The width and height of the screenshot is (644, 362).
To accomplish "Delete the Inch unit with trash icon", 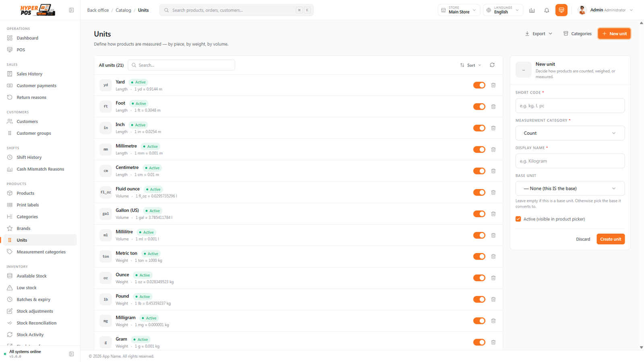I will click(x=493, y=128).
